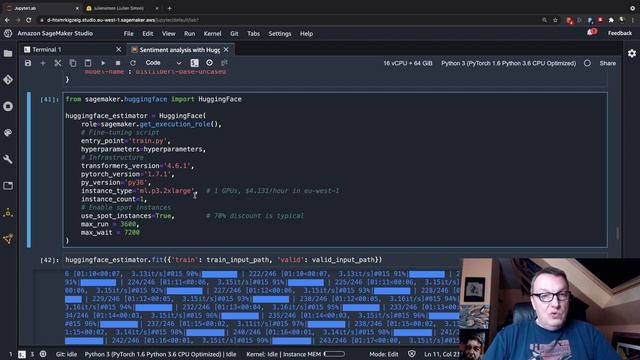The width and height of the screenshot is (640, 360).
Task: Reload the browser page
Action: pos(29,20)
